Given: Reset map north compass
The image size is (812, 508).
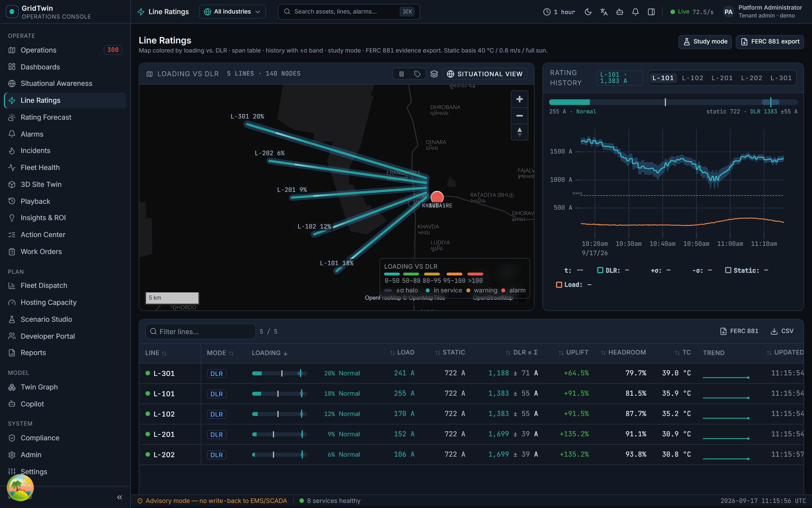Looking at the screenshot, I should 519,132.
